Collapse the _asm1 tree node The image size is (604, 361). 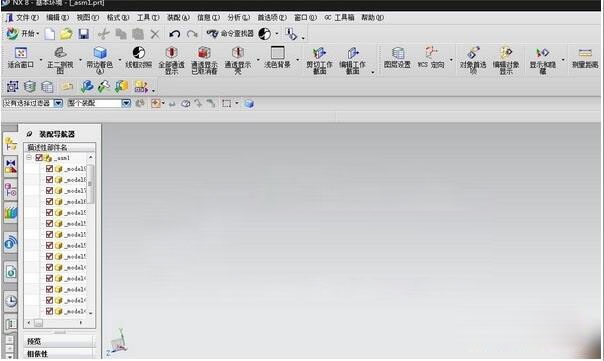pos(29,158)
